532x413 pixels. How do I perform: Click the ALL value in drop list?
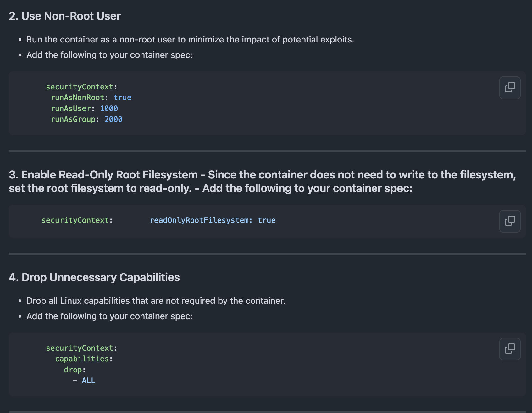pyautogui.click(x=88, y=381)
